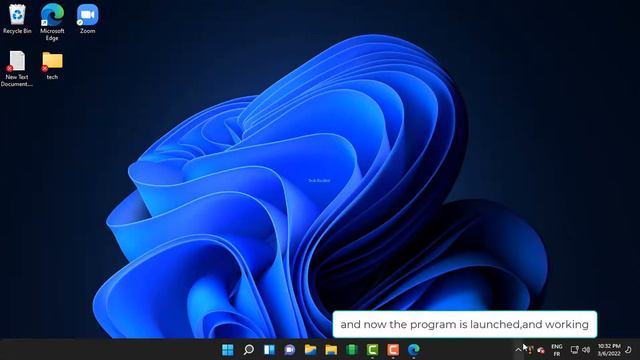Viewport: 640px width, 360px height.
Task: Open Teams Chat icon in taskbar
Action: (x=290, y=350)
